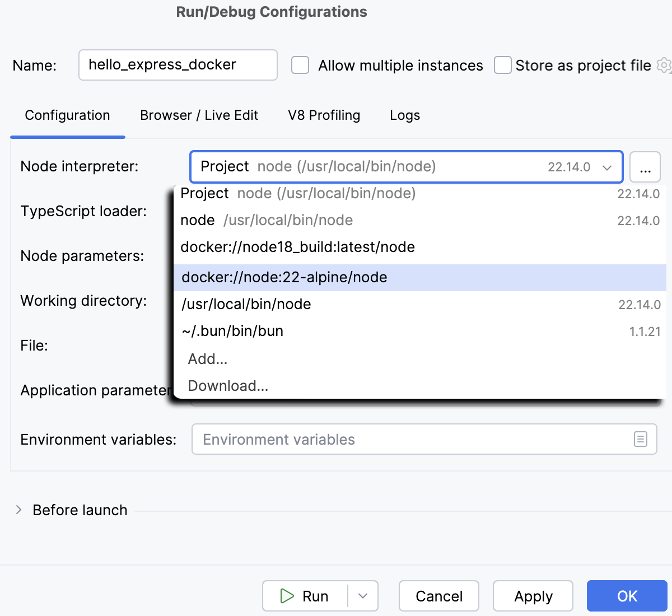The image size is (672, 616).
Task: Click the hello_express_docker name field
Action: [x=178, y=65]
